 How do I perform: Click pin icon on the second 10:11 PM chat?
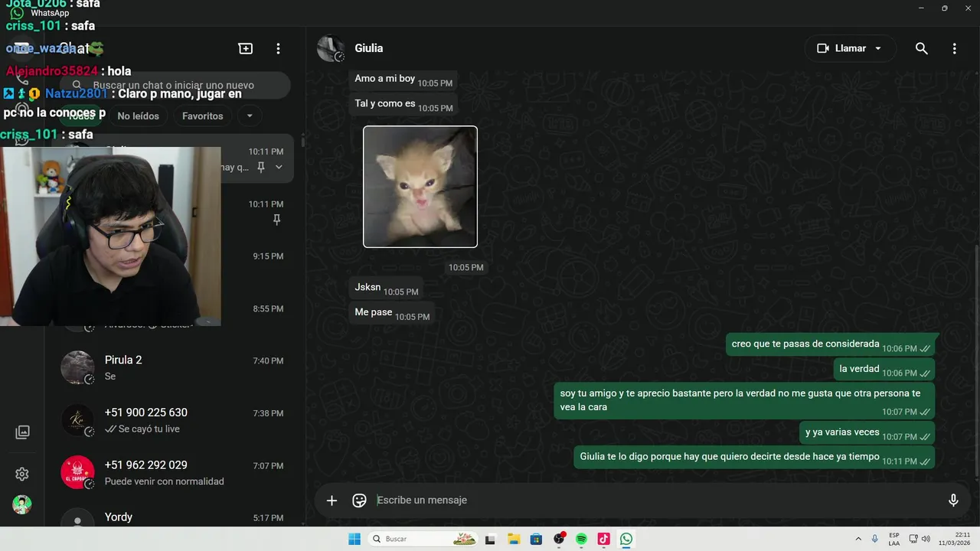coord(276,220)
